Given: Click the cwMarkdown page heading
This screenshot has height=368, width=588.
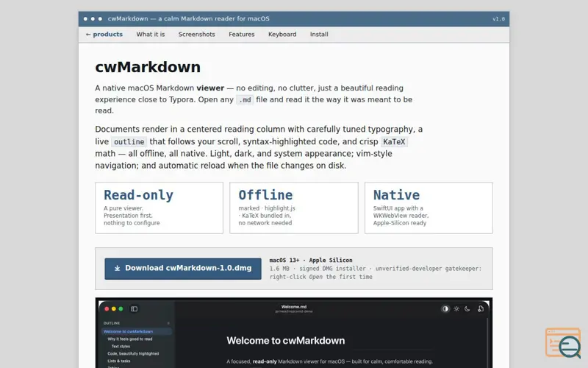Looking at the screenshot, I should pos(148,67).
